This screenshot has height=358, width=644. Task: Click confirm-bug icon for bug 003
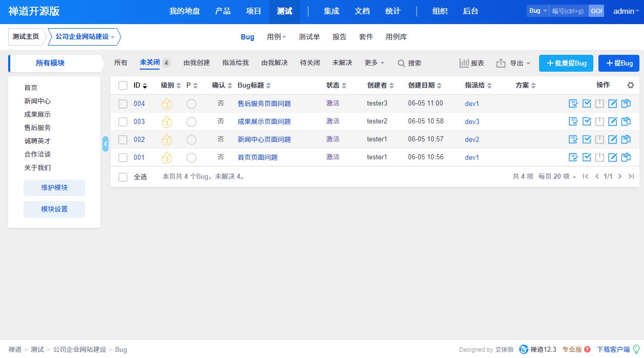[x=573, y=121]
